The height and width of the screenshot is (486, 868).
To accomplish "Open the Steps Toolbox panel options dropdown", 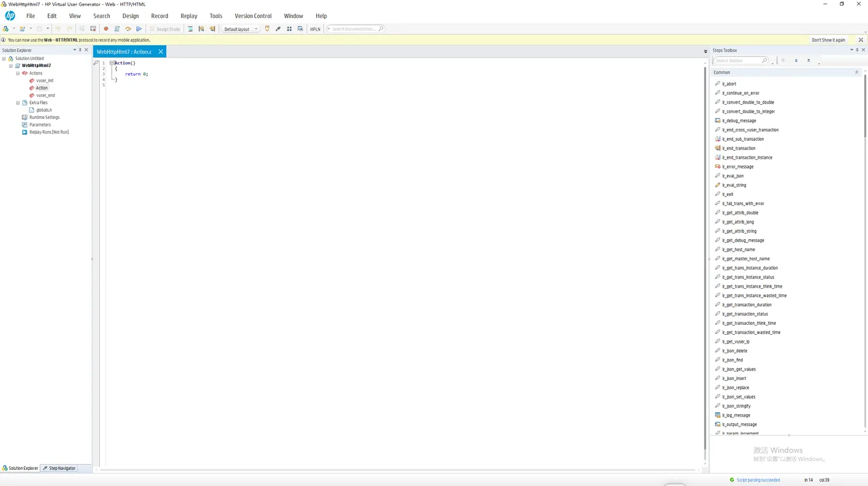I will (x=852, y=50).
